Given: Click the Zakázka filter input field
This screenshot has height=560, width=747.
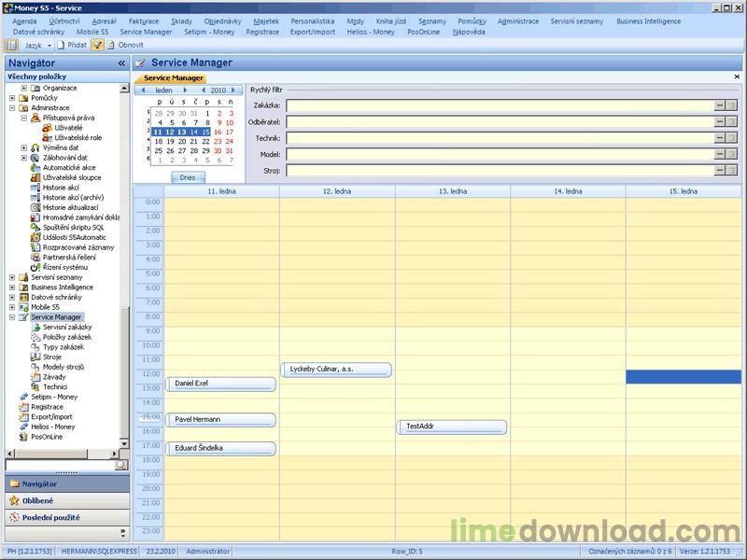Looking at the screenshot, I should tap(500, 105).
